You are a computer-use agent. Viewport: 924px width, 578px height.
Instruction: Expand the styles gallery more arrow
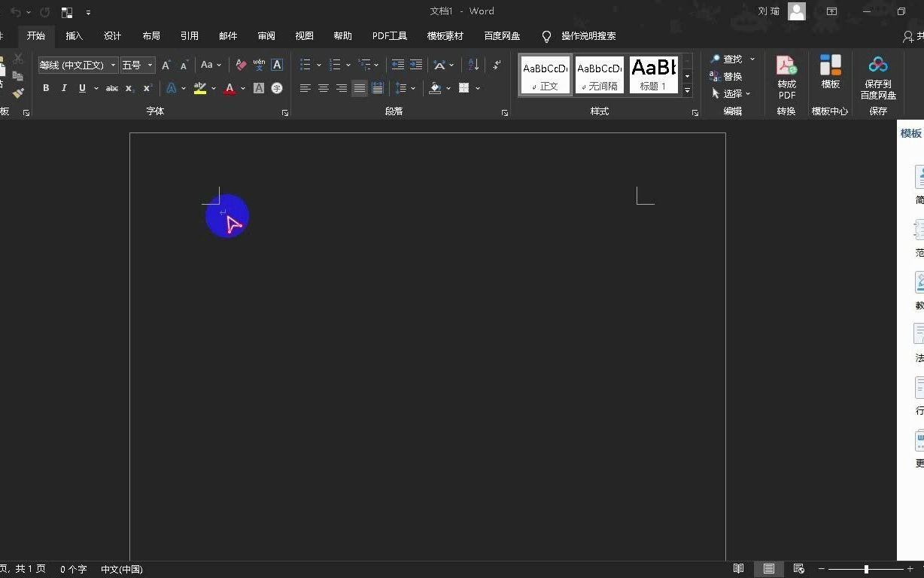(687, 90)
